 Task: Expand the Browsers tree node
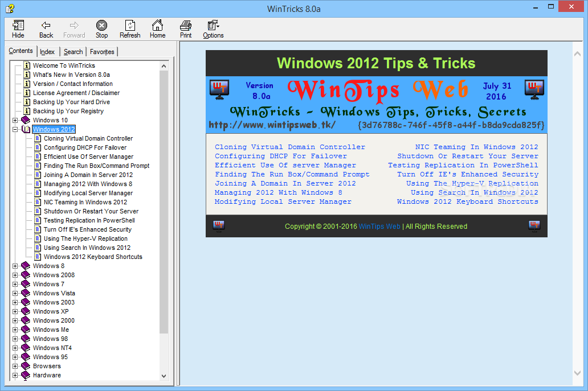point(15,366)
